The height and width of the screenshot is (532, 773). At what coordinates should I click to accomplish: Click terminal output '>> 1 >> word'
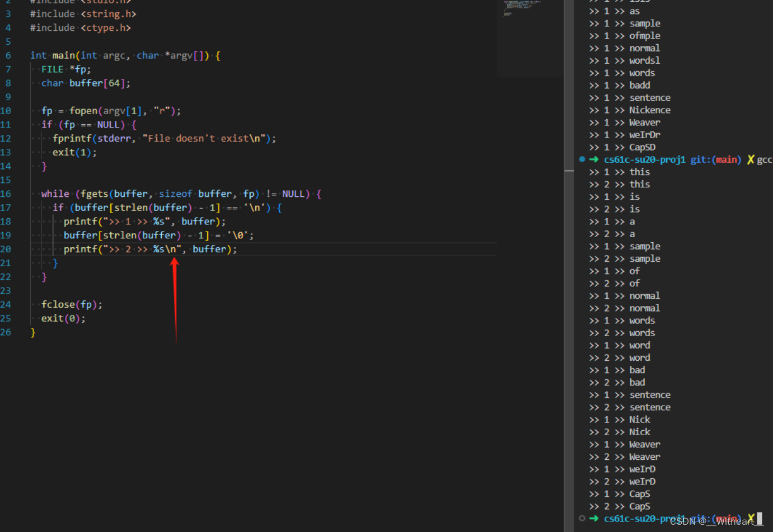(x=620, y=345)
